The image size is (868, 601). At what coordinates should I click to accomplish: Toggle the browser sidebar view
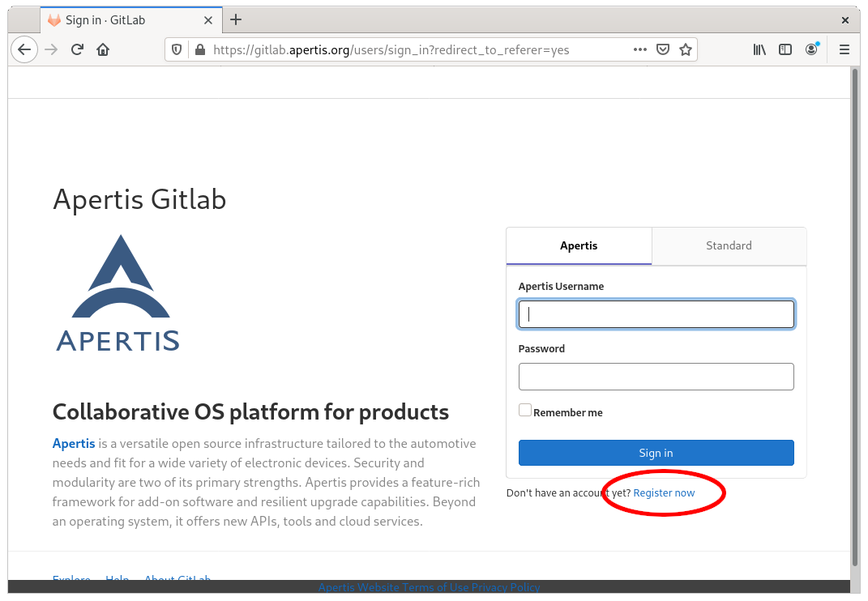point(785,49)
